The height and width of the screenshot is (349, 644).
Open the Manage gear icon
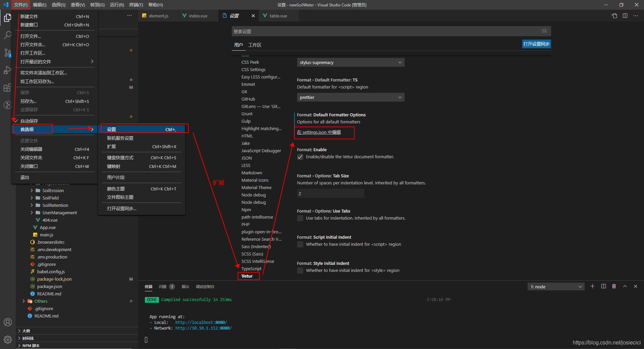[7, 340]
